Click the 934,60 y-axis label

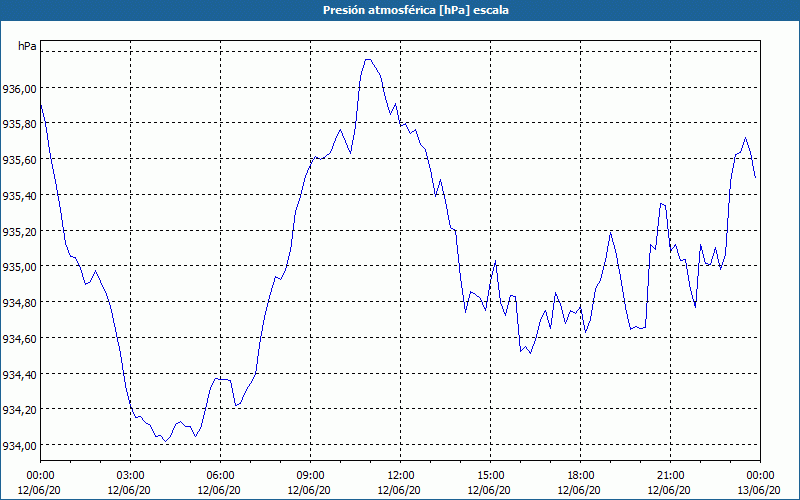coord(19,338)
